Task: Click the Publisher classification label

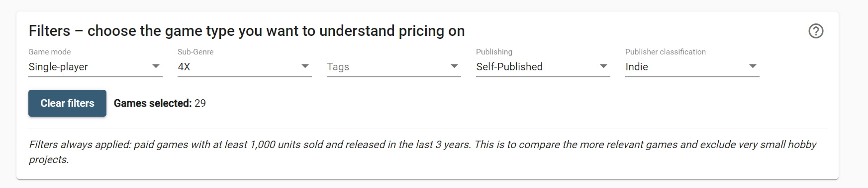Action: click(x=666, y=52)
